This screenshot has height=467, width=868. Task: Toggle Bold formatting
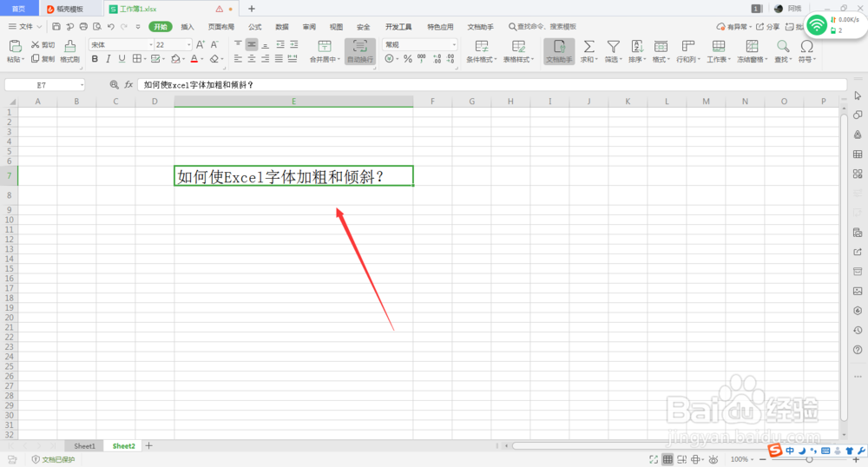click(x=95, y=59)
